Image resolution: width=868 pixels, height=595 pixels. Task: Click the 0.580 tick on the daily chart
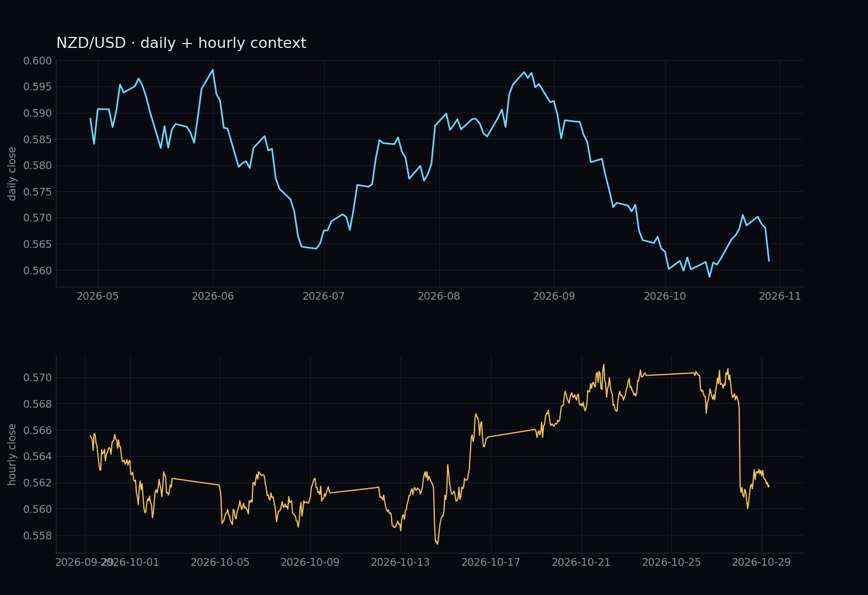[37, 165]
